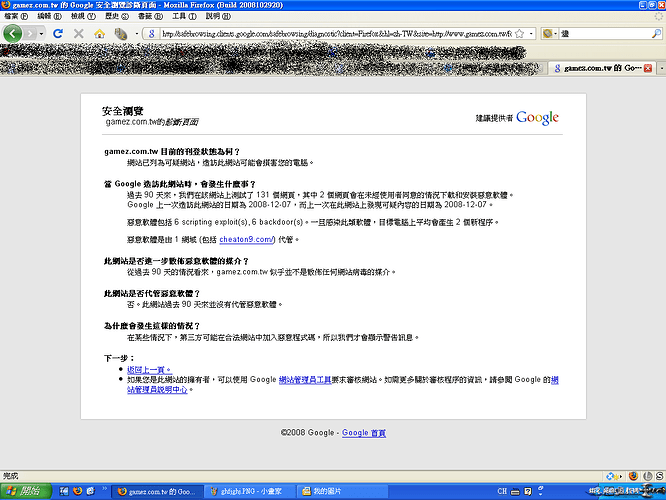The width and height of the screenshot is (666, 500).
Task: Launch Firefox from the quick launch bar
Action: click(77, 491)
